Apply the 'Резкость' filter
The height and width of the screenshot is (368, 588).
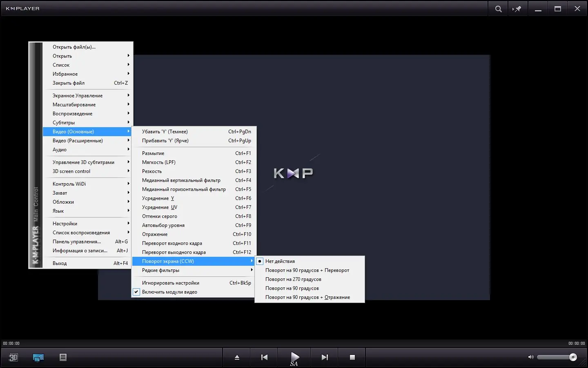coord(194,171)
